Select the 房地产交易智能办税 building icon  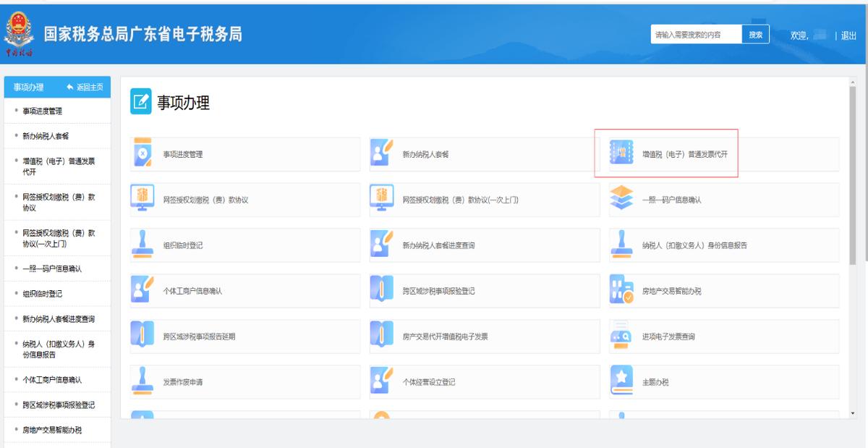621,290
